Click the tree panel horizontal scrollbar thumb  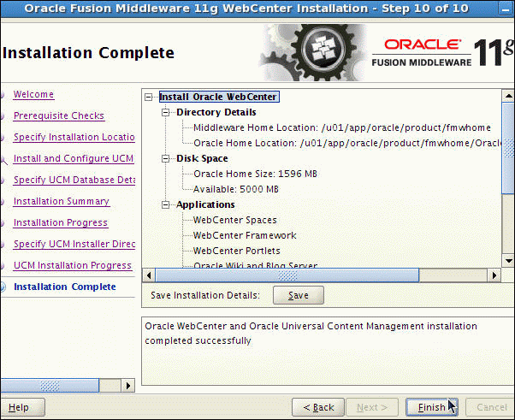pyautogui.click(x=287, y=275)
